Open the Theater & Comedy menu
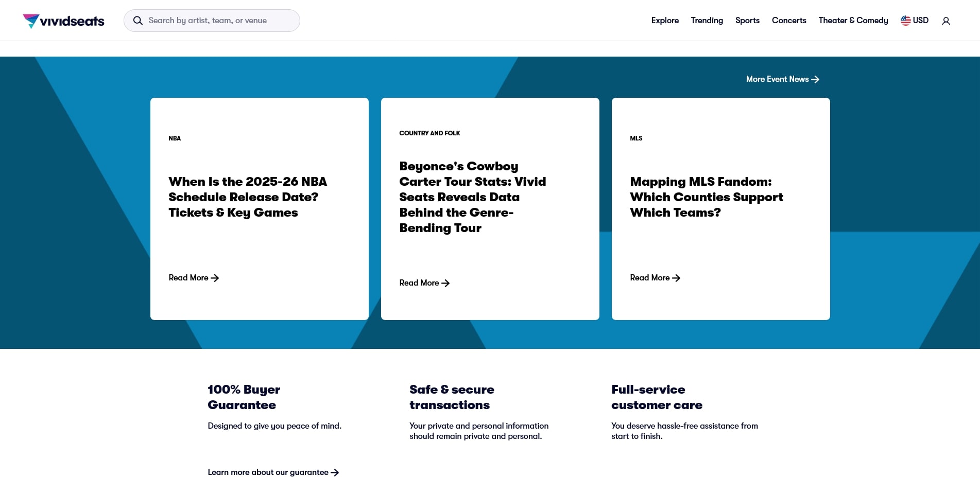The width and height of the screenshot is (980, 477). (853, 21)
